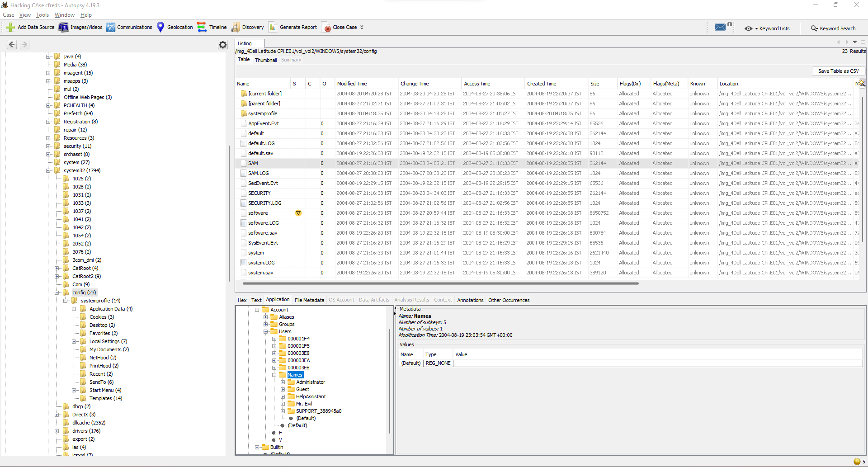
Task: Open the toolbar overflow chevron
Action: pyautogui.click(x=362, y=27)
